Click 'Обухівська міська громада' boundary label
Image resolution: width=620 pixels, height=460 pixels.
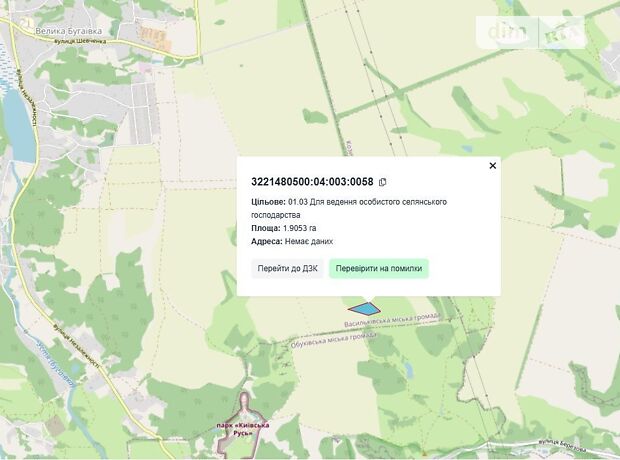click(x=334, y=340)
